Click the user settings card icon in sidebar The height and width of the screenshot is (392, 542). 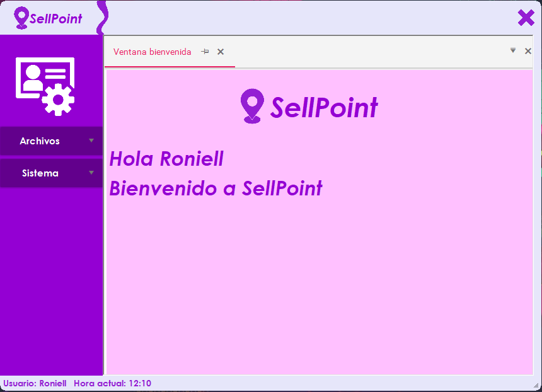point(45,86)
